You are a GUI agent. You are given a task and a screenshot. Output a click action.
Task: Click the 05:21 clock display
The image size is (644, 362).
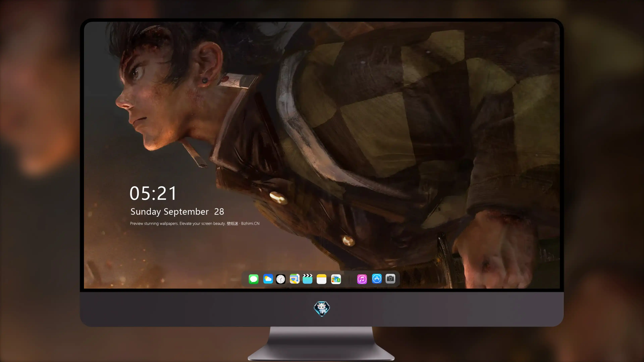[x=153, y=193]
